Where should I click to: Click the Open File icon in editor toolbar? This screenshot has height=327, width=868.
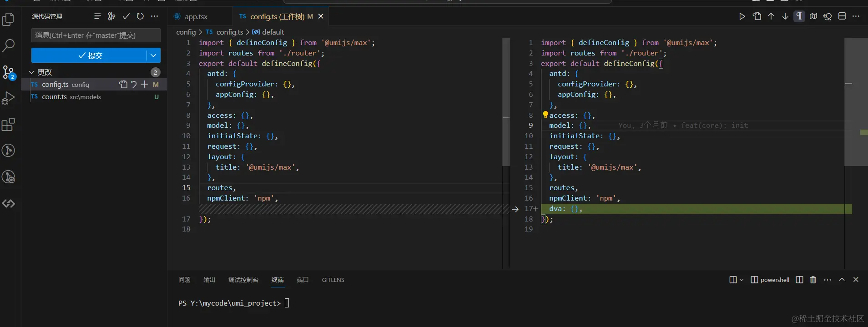(x=757, y=16)
